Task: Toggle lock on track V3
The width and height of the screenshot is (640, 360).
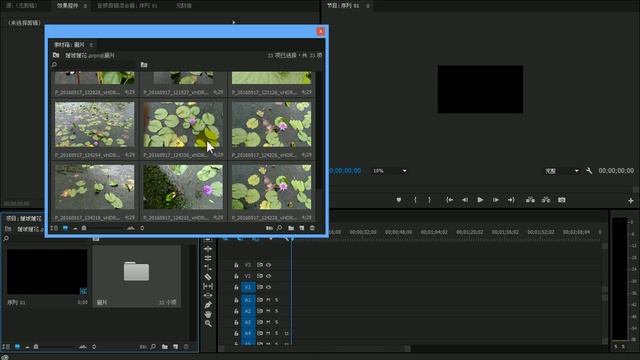Action: [x=236, y=265]
